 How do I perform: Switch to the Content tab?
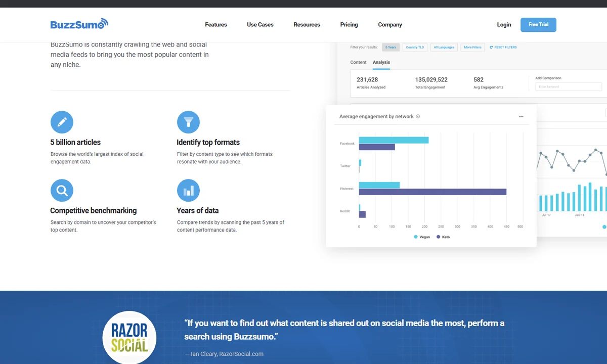click(358, 62)
